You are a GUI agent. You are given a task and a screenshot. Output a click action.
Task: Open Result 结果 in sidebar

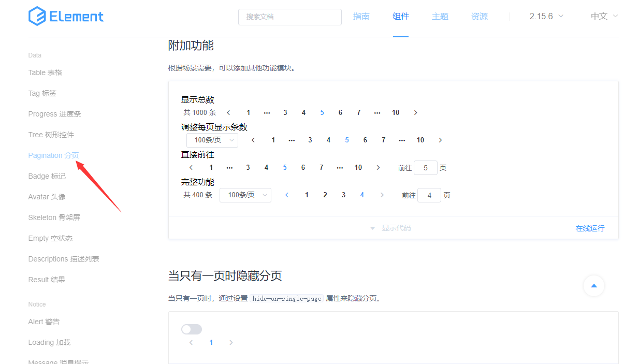pyautogui.click(x=47, y=280)
